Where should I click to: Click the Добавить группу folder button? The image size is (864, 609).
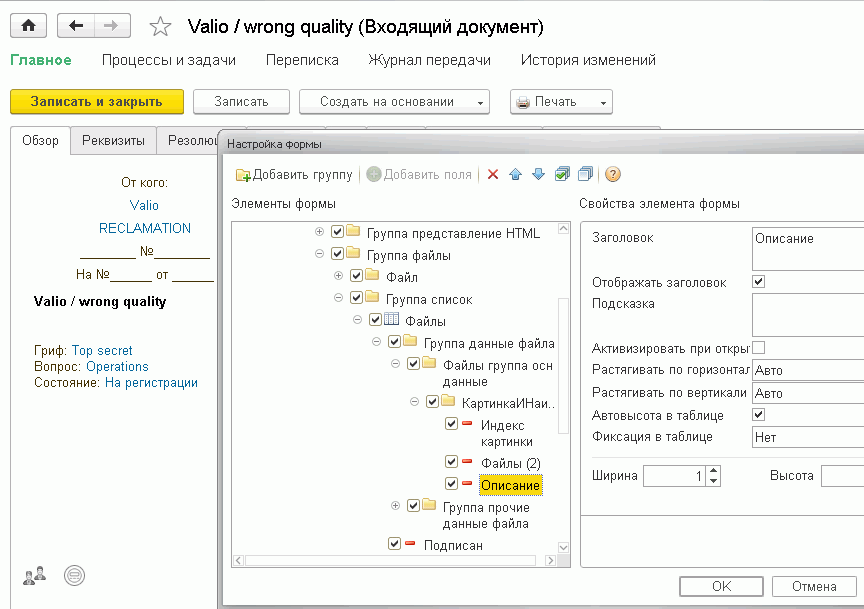pos(294,175)
